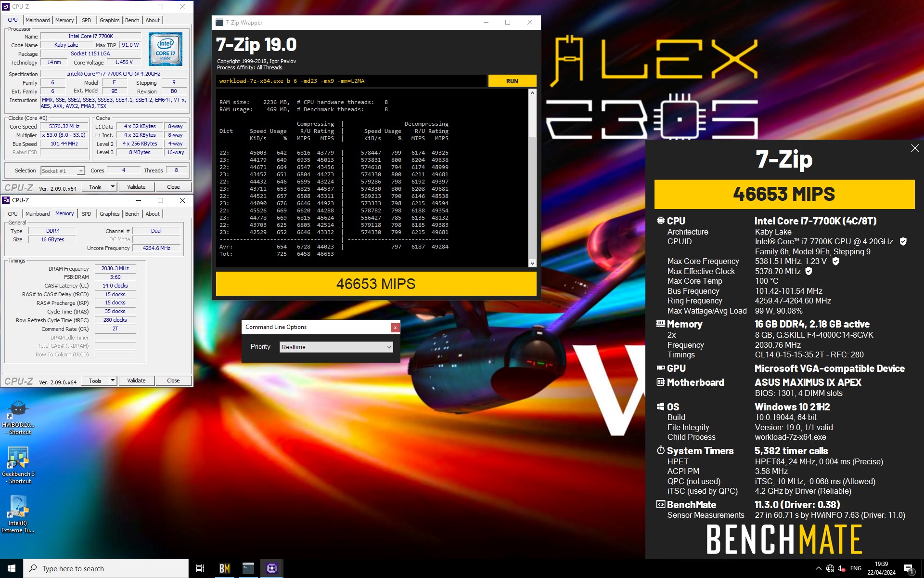Viewport: 924px width, 578px height.
Task: Click the muted volume tray icon
Action: pyautogui.click(x=842, y=568)
